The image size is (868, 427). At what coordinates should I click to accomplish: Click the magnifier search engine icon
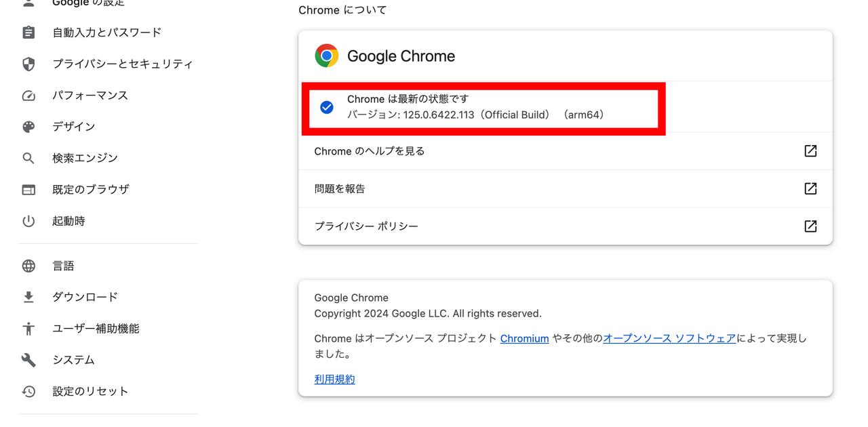28,158
